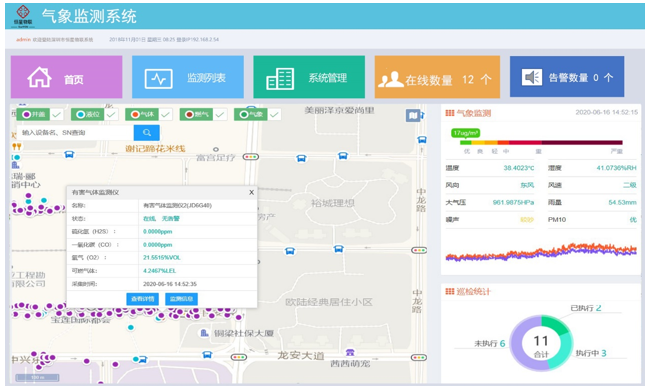Click the brown 燃气 filter label
The height and width of the screenshot is (391, 650).
point(196,114)
